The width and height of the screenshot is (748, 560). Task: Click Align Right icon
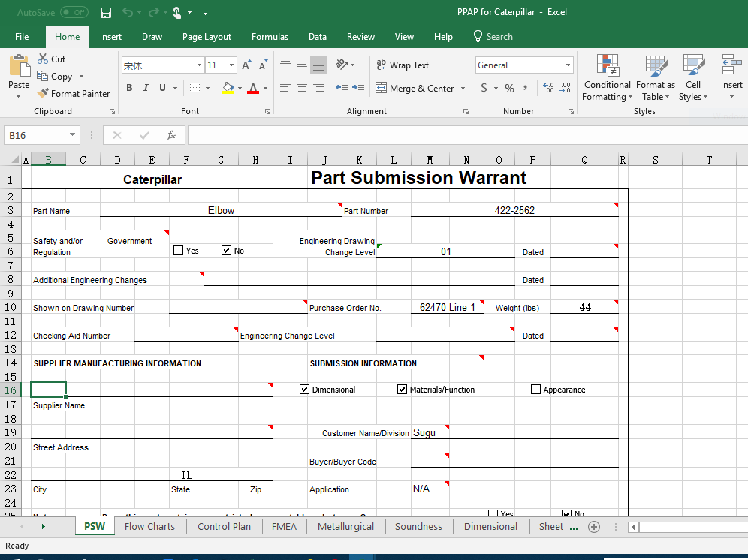(x=318, y=88)
